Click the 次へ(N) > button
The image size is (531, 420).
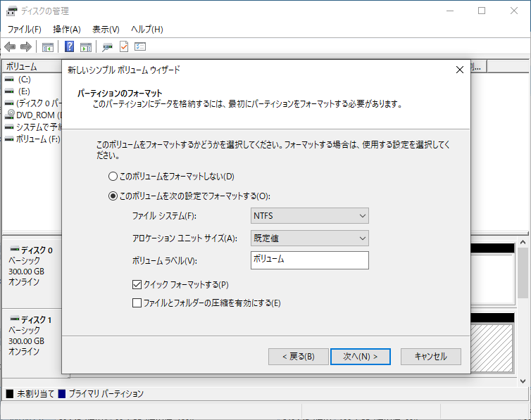coord(361,357)
